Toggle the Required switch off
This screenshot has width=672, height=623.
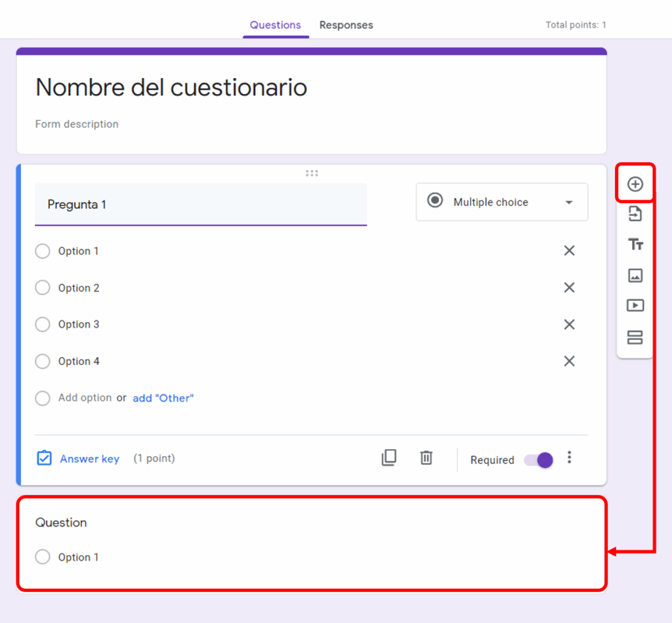pos(539,460)
